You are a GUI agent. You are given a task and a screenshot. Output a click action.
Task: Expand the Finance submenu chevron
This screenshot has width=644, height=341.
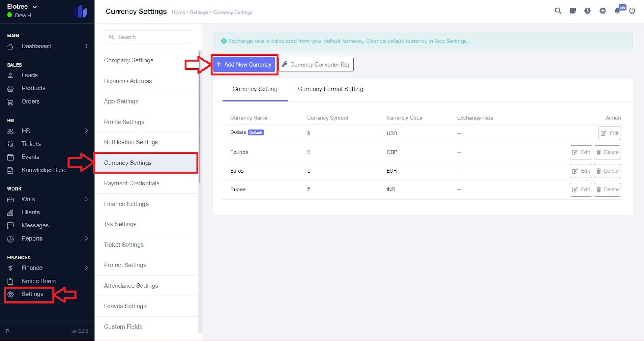pyautogui.click(x=87, y=268)
